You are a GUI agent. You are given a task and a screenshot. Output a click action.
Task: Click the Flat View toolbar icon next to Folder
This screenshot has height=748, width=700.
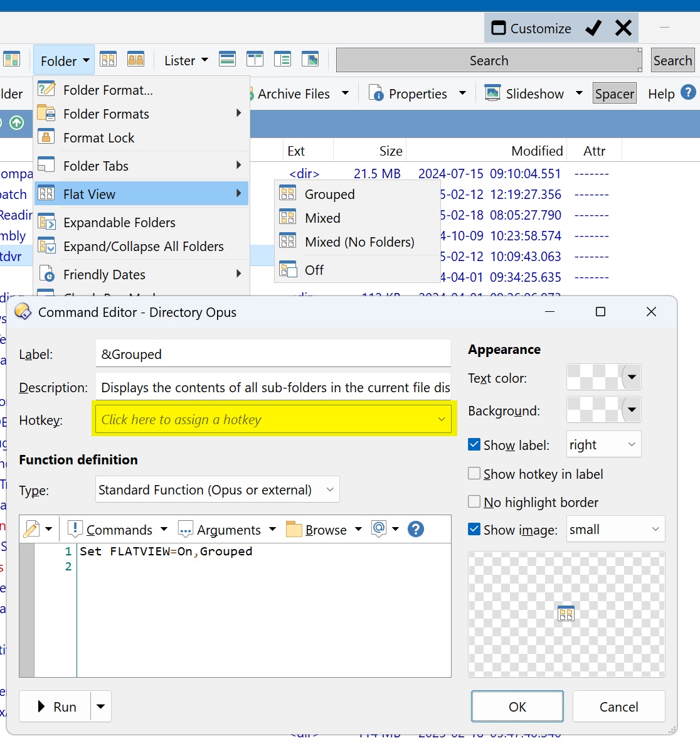109,60
